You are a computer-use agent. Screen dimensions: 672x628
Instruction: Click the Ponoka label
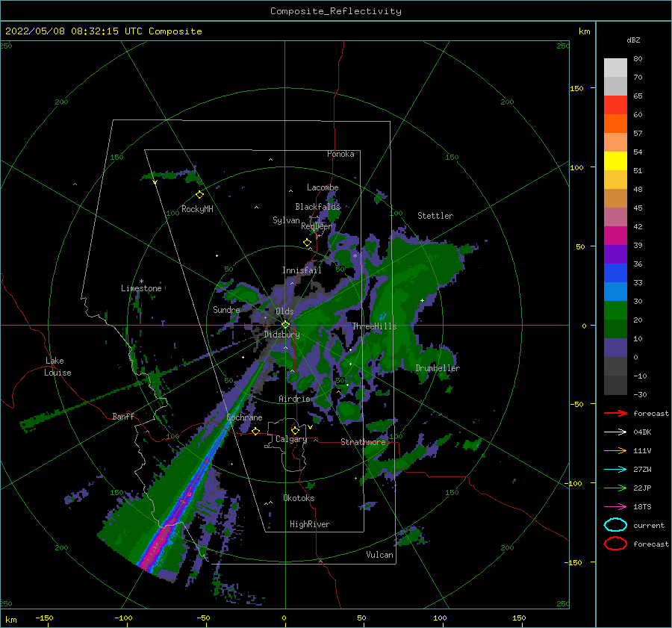pyautogui.click(x=340, y=154)
